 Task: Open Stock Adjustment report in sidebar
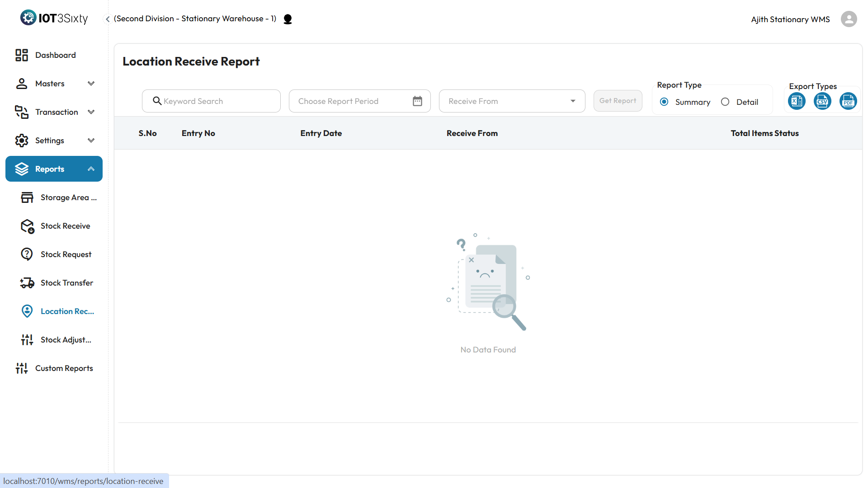pyautogui.click(x=66, y=340)
